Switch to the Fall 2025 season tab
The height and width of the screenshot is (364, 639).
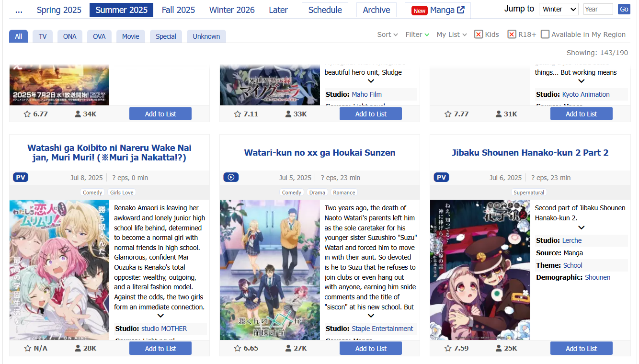tap(178, 10)
